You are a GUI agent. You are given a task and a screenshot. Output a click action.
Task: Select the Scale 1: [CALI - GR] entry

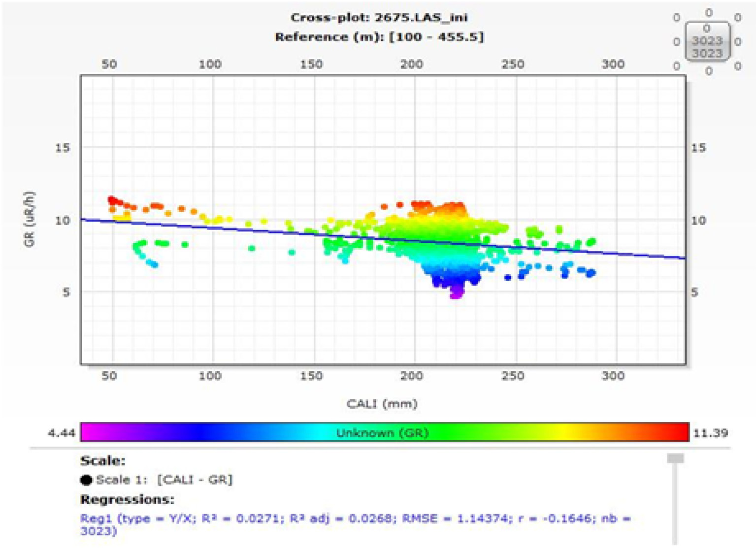[164, 480]
